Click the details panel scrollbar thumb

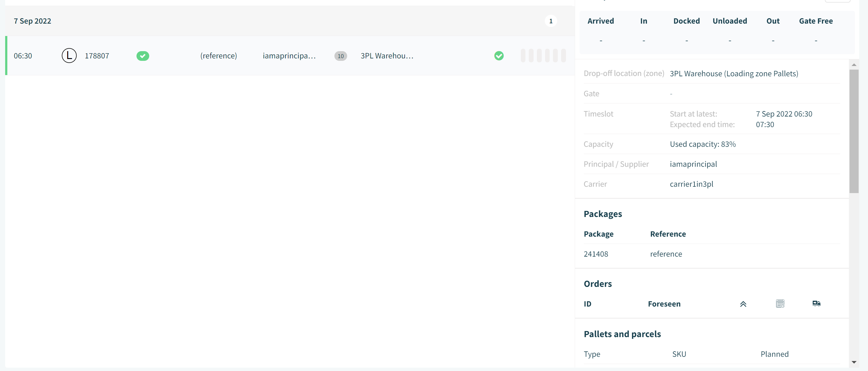[854, 131]
